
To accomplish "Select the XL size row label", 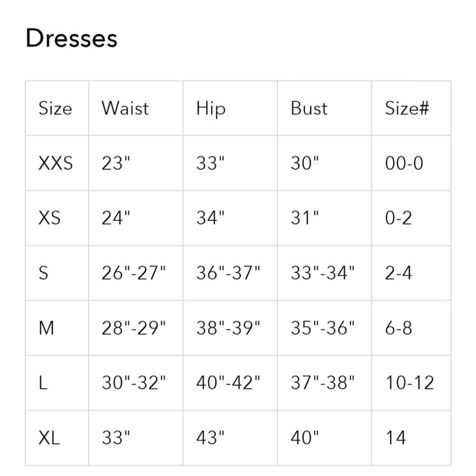I will [49, 438].
